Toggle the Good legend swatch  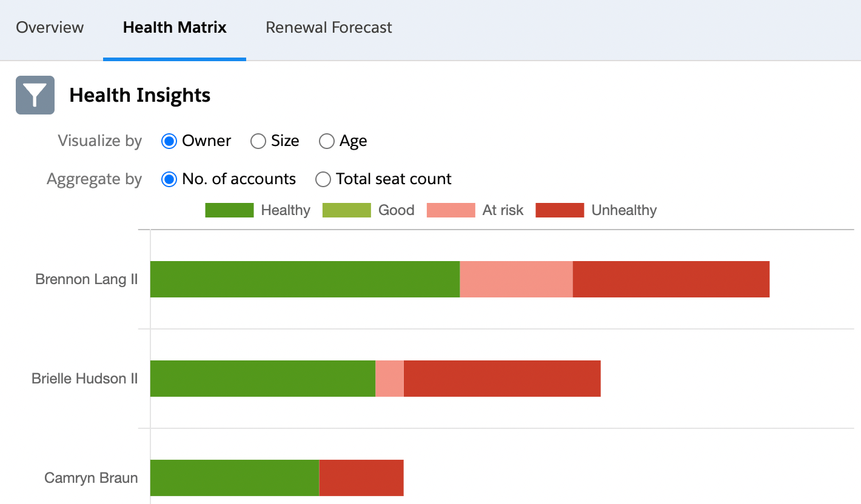346,210
